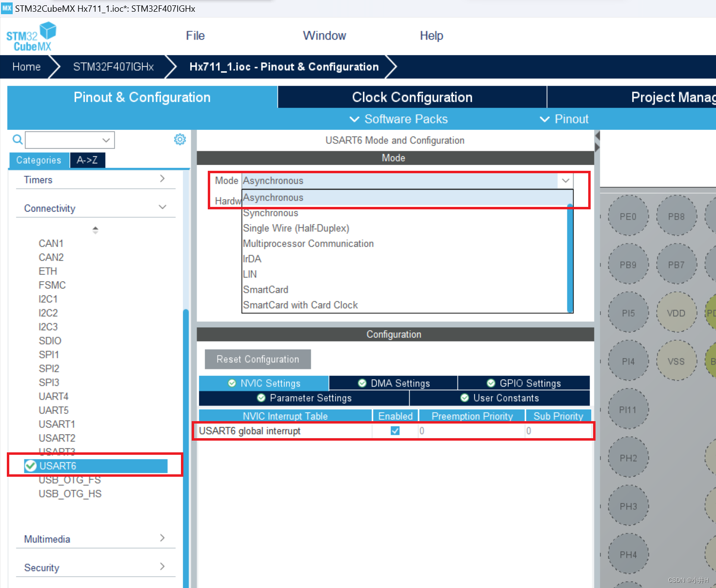Click the categories panel scrollbar
The image size is (716, 588).
tap(186, 448)
